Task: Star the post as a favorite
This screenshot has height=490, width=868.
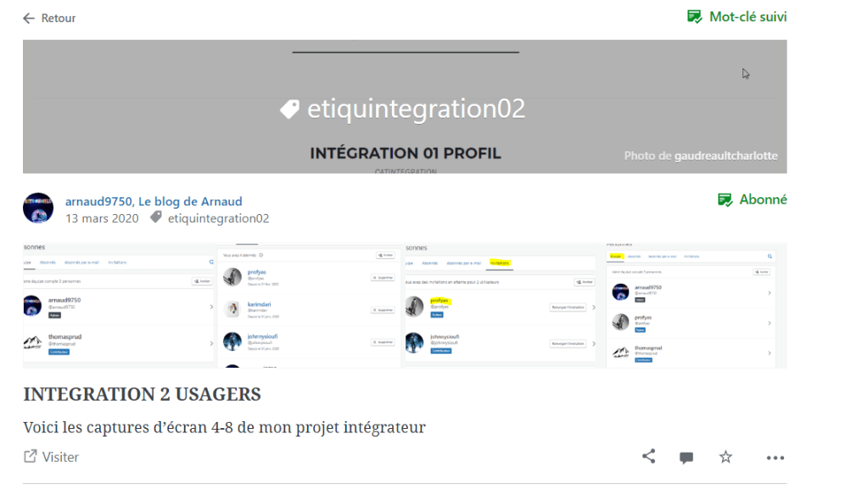Action: pos(725,457)
